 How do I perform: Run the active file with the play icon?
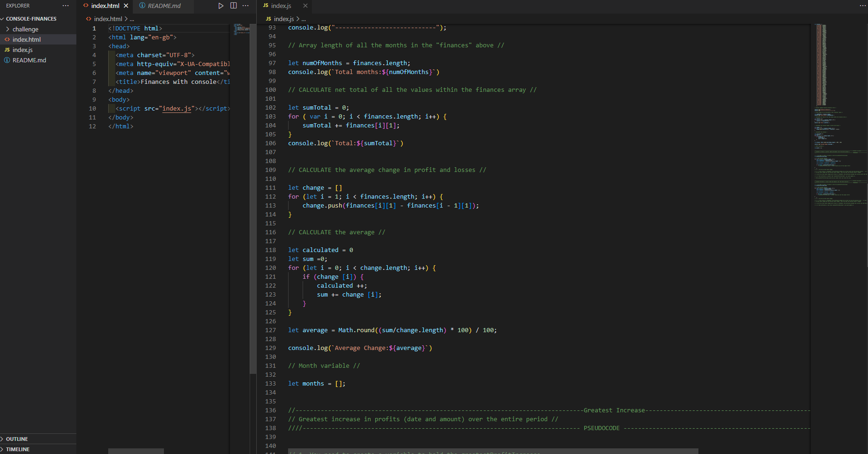tap(221, 6)
